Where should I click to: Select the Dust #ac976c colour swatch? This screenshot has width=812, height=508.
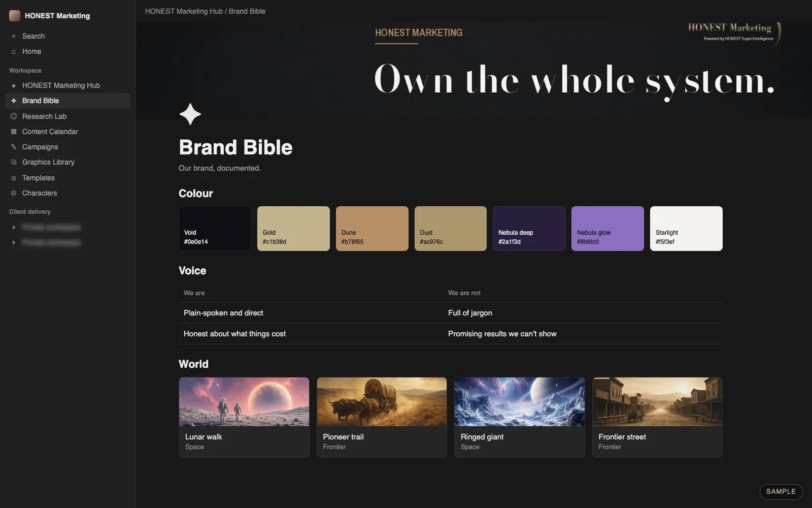(x=451, y=229)
